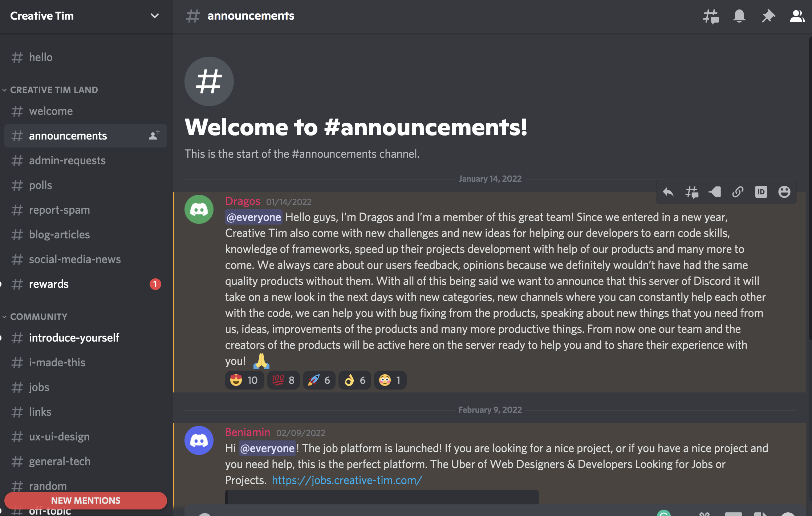This screenshot has height=516, width=812.
Task: Click the reply arrow on Dragos message
Action: 668,192
